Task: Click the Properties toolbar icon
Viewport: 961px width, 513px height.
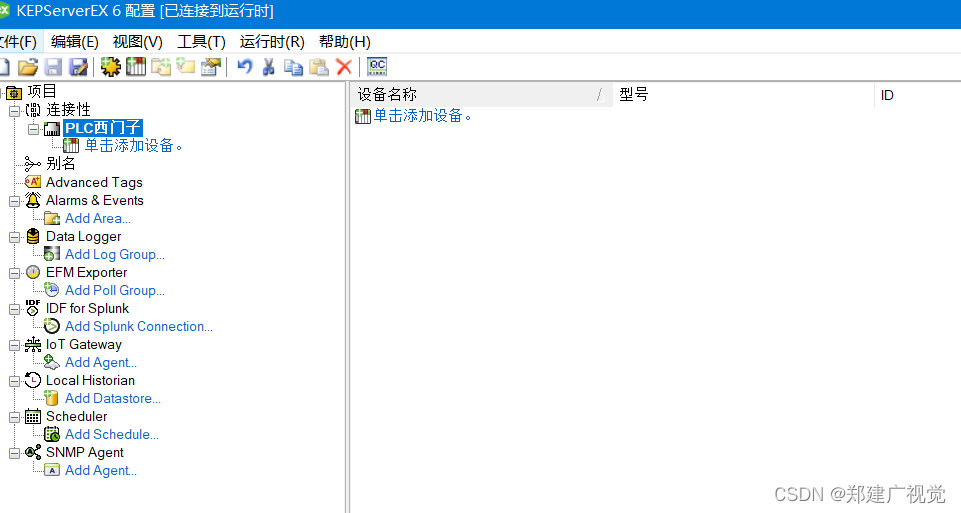Action: [x=211, y=67]
